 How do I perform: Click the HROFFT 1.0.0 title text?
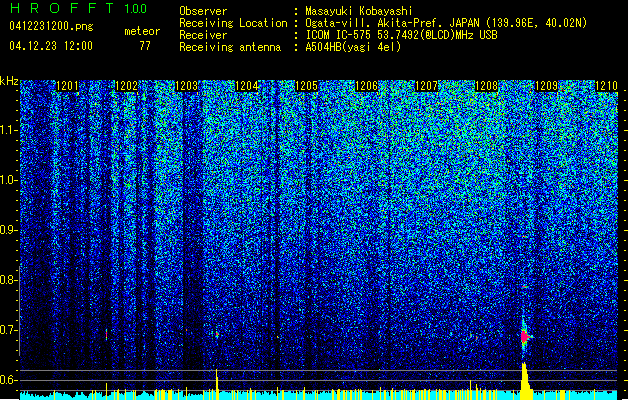pyautogui.click(x=78, y=8)
